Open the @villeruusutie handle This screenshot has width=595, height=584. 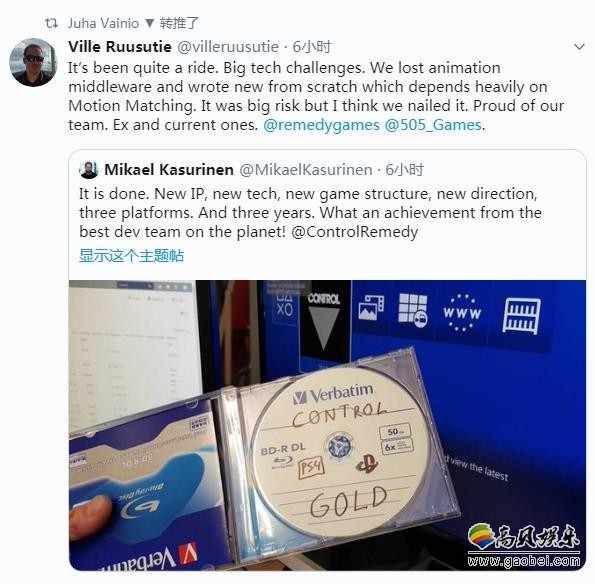click(x=228, y=47)
